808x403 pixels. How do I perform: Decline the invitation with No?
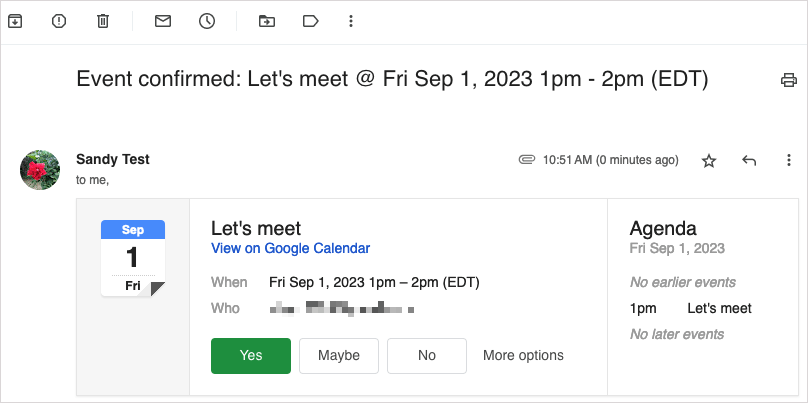(x=427, y=355)
